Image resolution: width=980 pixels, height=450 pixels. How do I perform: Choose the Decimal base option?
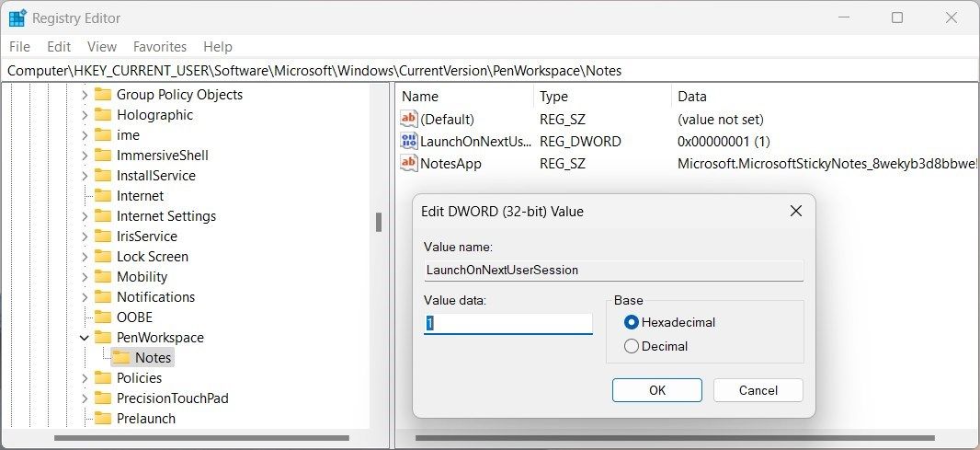click(x=632, y=347)
